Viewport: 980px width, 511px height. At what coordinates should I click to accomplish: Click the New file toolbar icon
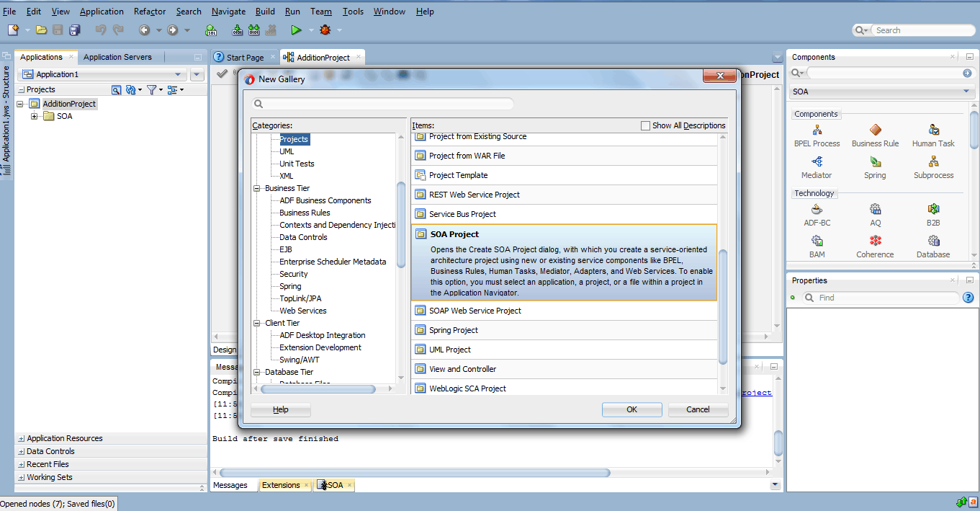tap(13, 30)
